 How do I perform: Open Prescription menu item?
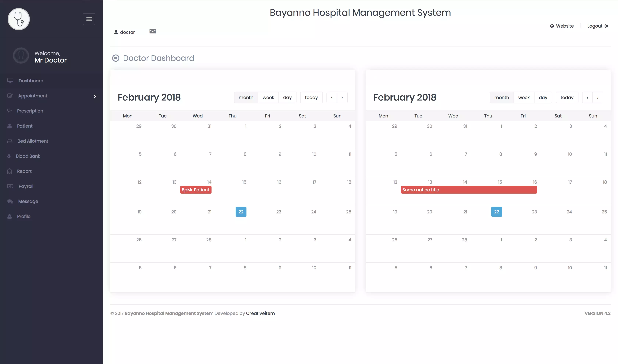[30, 111]
